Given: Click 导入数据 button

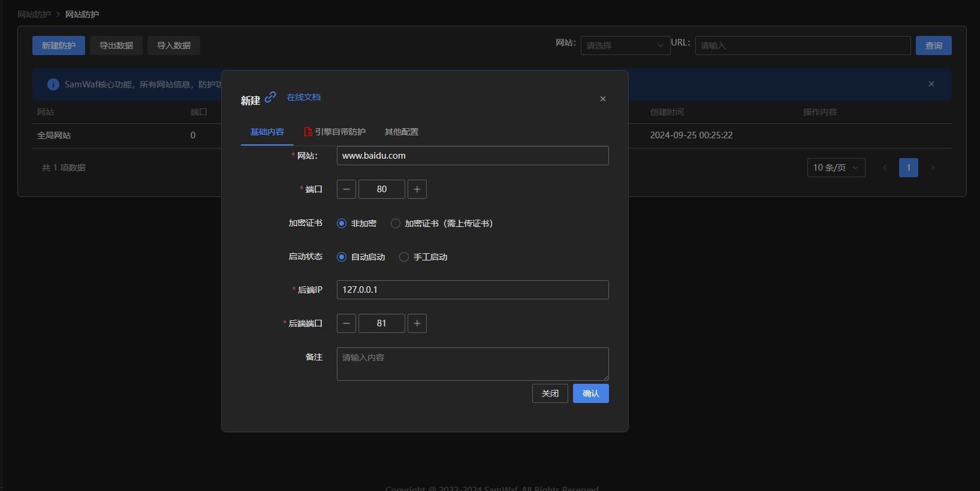Looking at the screenshot, I should click(x=174, y=46).
